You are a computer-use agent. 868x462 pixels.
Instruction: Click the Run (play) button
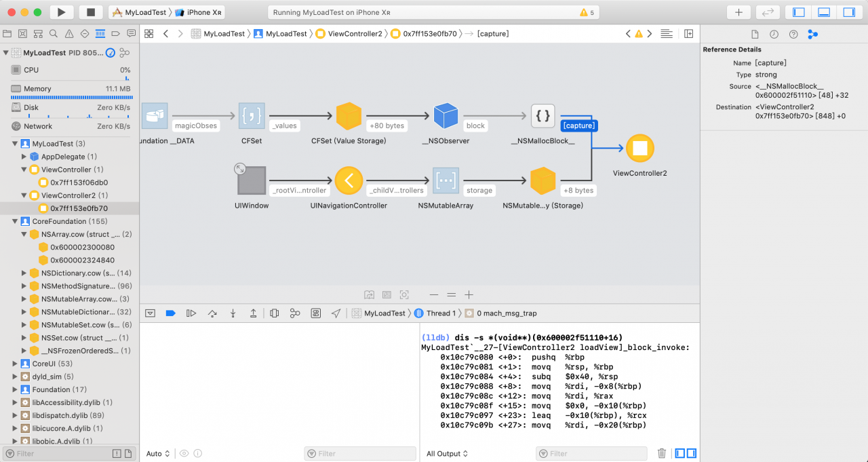(x=61, y=12)
